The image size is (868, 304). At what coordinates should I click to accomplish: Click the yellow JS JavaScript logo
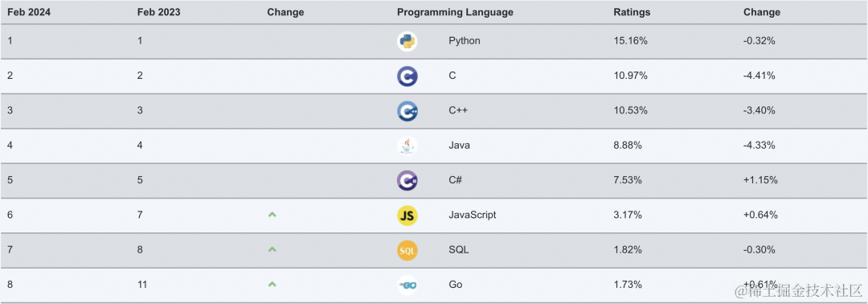point(407,216)
